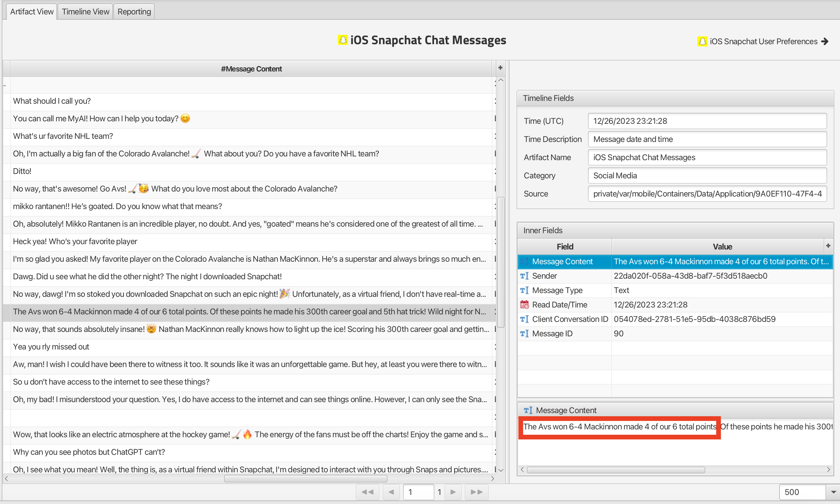This screenshot has width=840, height=504.
Task: Select row "Dawg. Did u see what he did"
Action: point(251,276)
